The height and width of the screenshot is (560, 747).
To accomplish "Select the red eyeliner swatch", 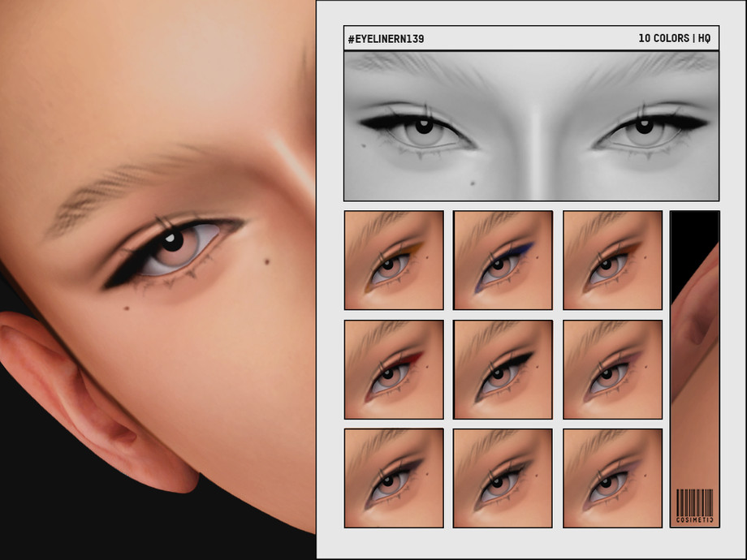I will pyautogui.click(x=394, y=369).
